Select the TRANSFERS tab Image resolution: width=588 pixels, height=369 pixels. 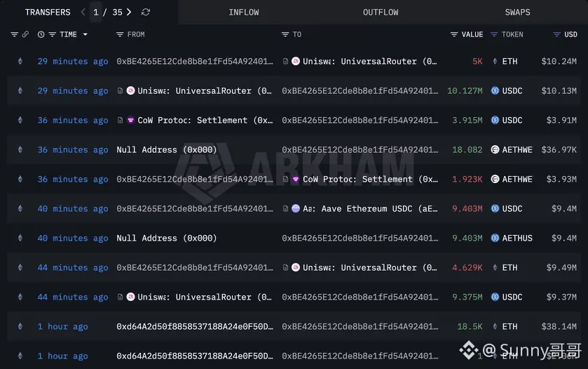coord(48,13)
